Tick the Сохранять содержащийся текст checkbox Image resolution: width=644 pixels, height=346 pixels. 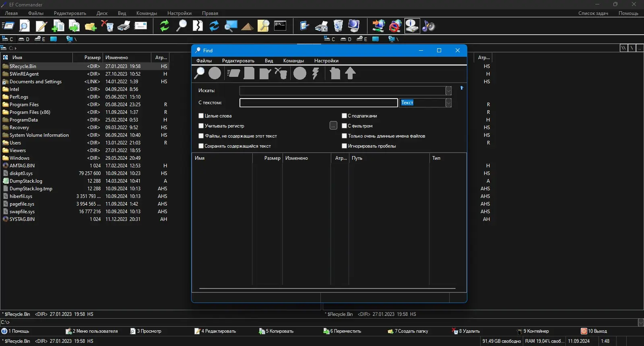(x=201, y=146)
